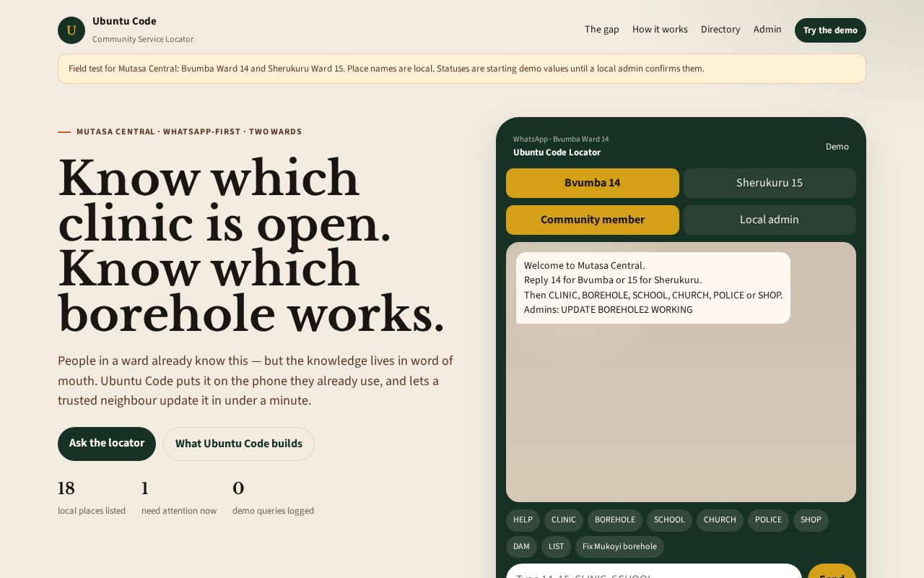Click the '18 local places listed' stat
924x578 pixels.
[x=92, y=498]
